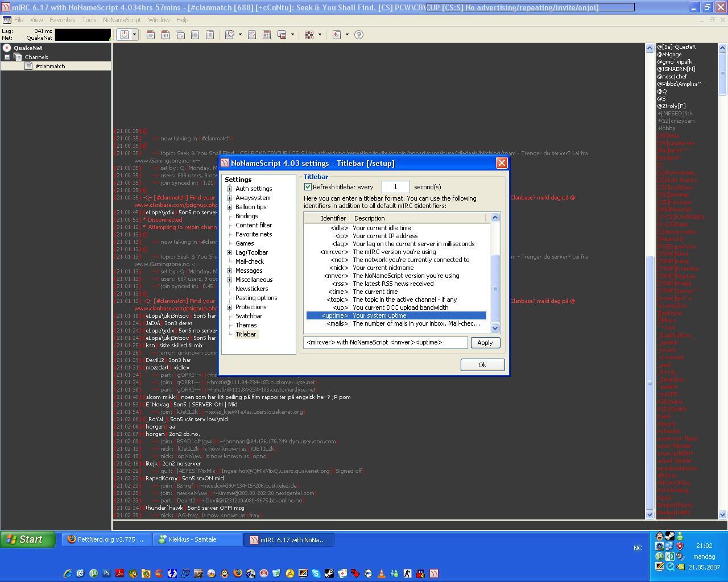Image resolution: width=728 pixels, height=582 pixels.
Task: Click the Identifier column header
Action: (327, 218)
